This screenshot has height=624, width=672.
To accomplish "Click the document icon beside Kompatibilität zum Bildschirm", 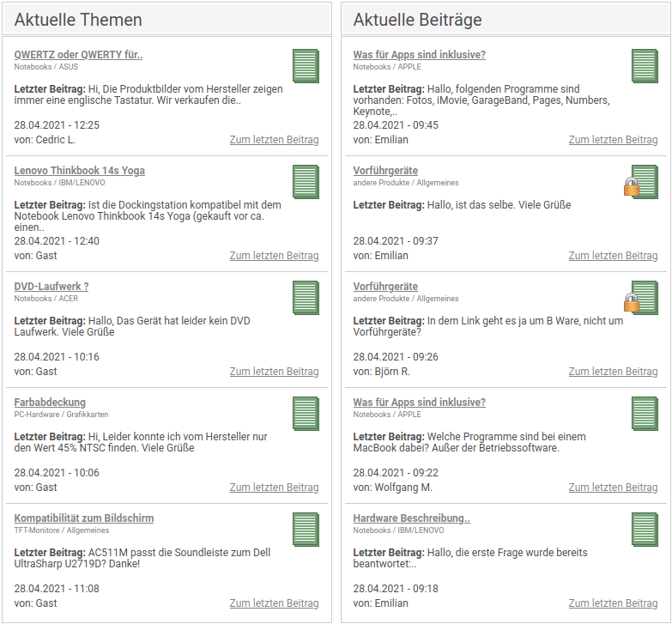I will click(x=306, y=530).
